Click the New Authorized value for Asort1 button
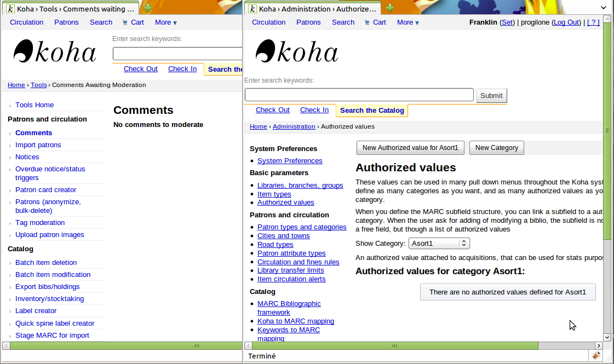This screenshot has height=364, width=614. [x=410, y=148]
